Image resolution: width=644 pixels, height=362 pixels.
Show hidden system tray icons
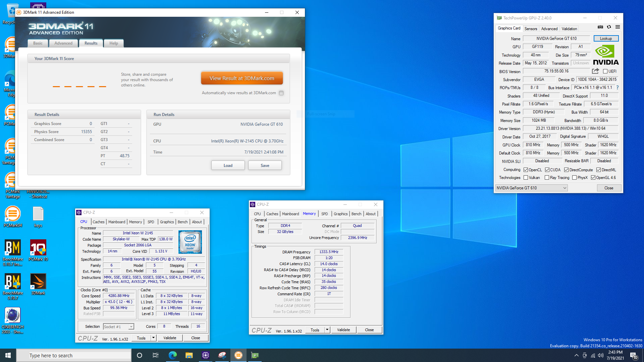576,355
